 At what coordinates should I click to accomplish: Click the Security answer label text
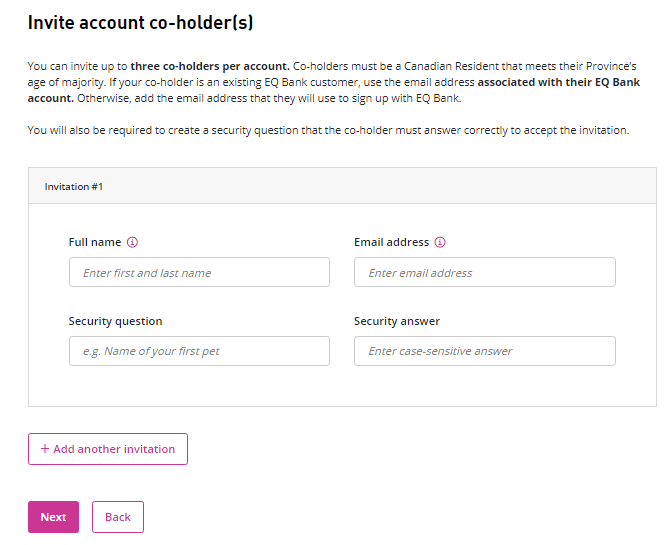396,321
